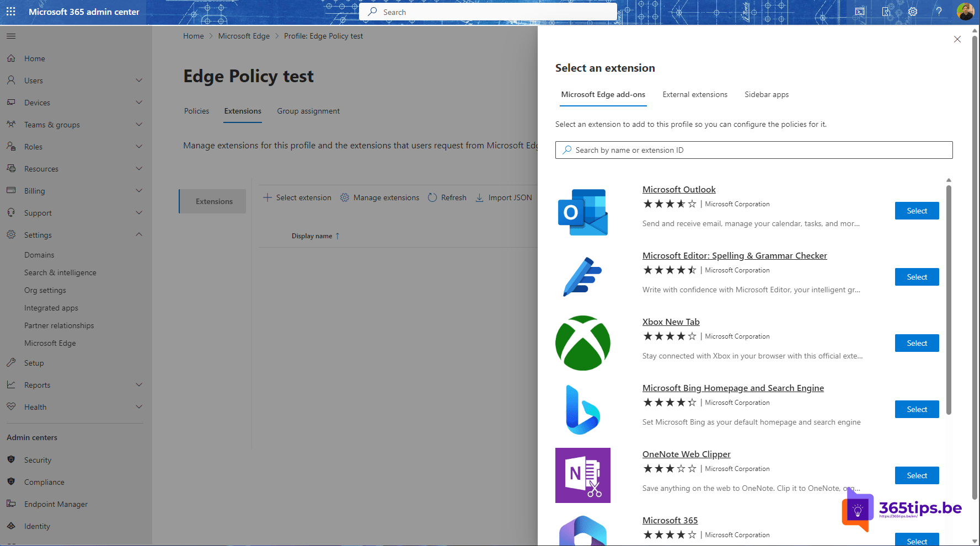
Task: Click the Microsoft Editor pen logo
Action: coord(583,277)
